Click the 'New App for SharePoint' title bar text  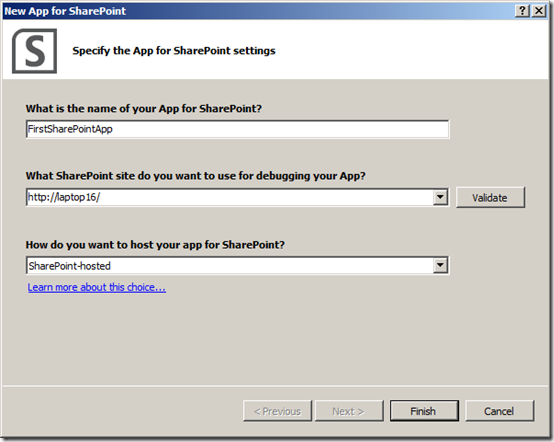click(65, 11)
